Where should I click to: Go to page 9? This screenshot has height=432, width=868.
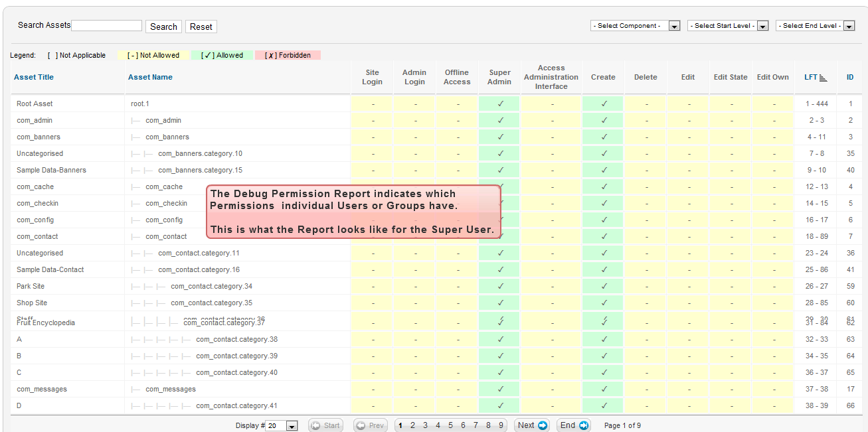click(501, 425)
